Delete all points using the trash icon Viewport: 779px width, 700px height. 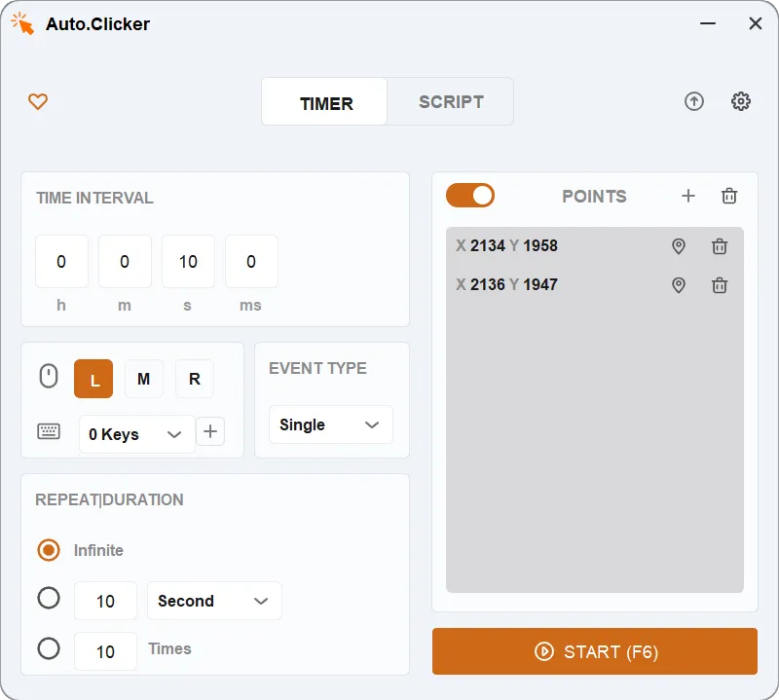pos(729,196)
